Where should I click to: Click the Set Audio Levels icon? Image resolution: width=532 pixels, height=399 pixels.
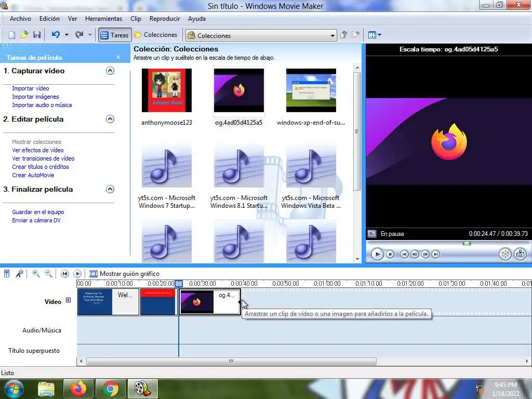click(x=7, y=273)
